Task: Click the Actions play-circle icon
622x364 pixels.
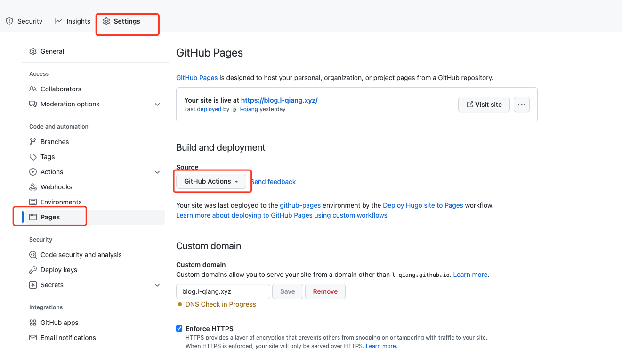Action: [x=33, y=172]
